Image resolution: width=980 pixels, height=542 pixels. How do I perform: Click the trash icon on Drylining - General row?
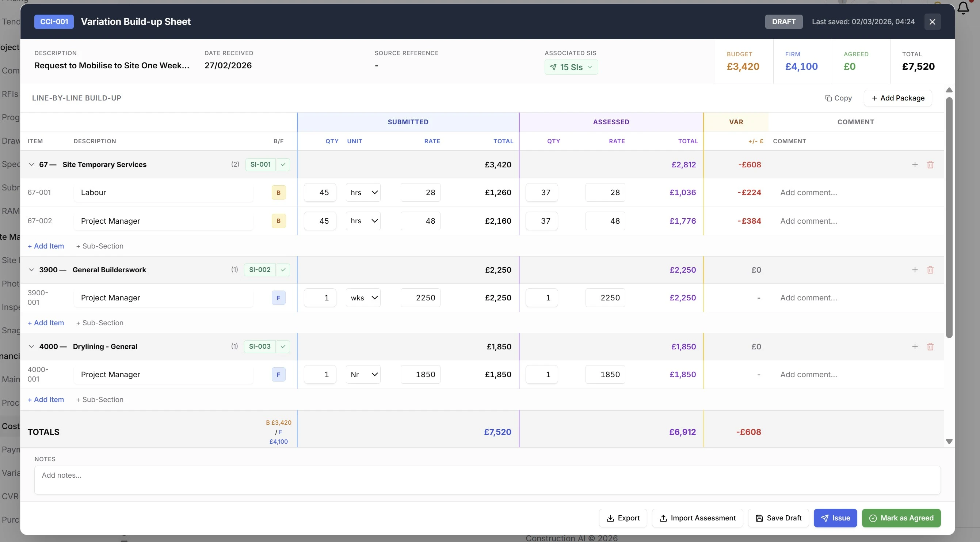pyautogui.click(x=931, y=346)
